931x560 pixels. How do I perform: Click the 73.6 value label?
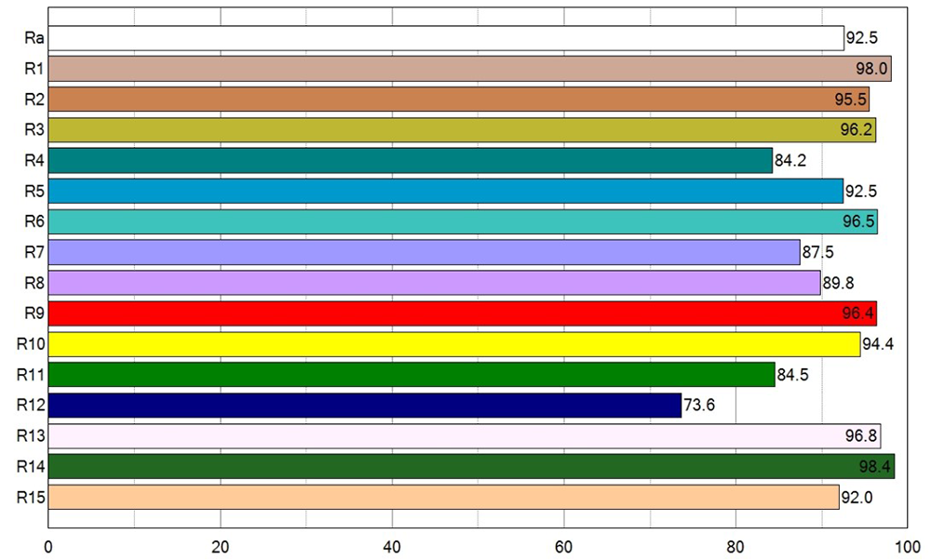pyautogui.click(x=699, y=406)
